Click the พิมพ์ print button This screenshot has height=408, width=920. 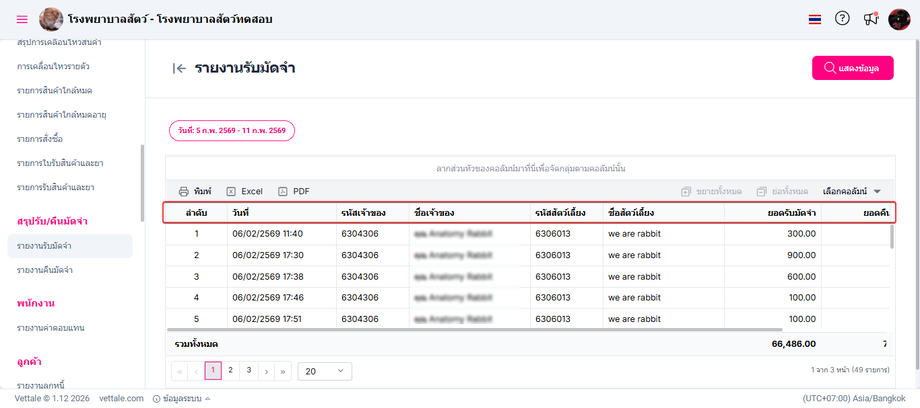coord(195,191)
